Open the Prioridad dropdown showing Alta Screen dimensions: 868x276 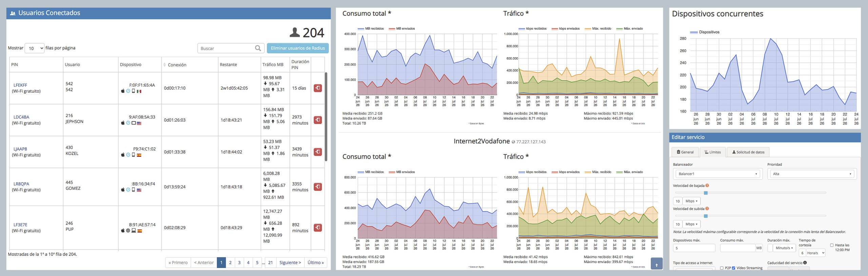[812, 174]
